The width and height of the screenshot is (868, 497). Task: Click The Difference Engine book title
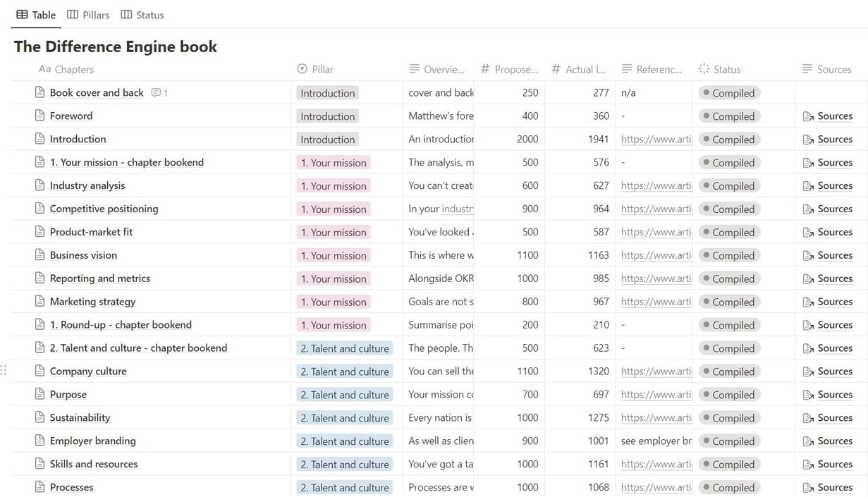click(x=116, y=47)
